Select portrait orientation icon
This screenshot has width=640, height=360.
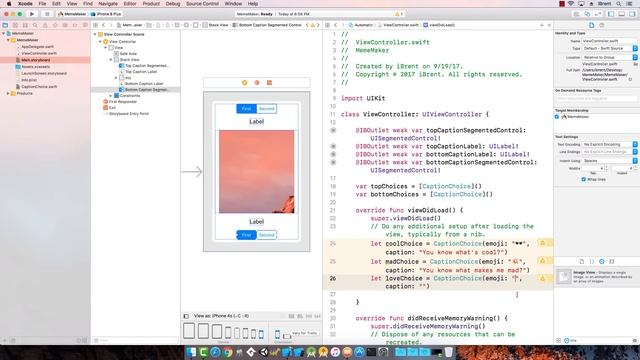(277, 334)
